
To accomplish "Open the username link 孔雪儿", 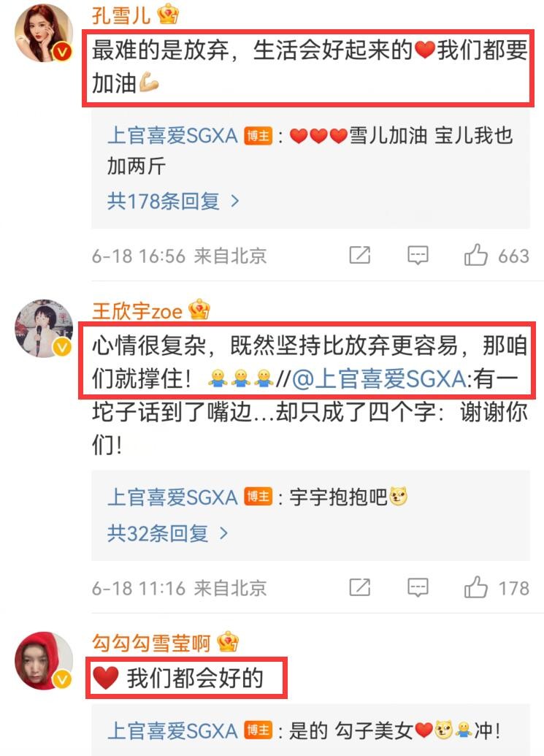I will [x=121, y=15].
